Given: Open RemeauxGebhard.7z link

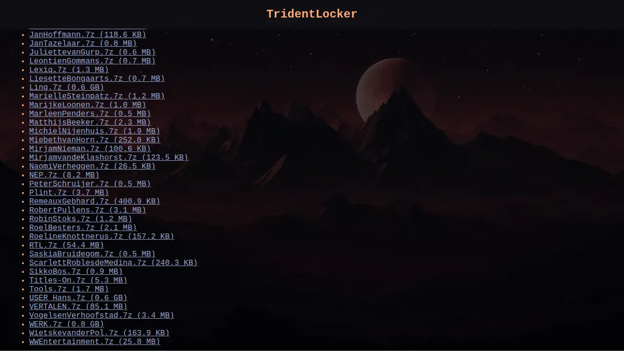Looking at the screenshot, I should 95,202.
